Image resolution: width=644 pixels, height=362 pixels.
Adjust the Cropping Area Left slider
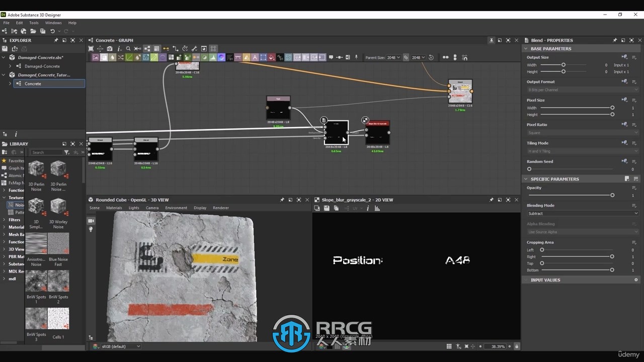[577, 250]
